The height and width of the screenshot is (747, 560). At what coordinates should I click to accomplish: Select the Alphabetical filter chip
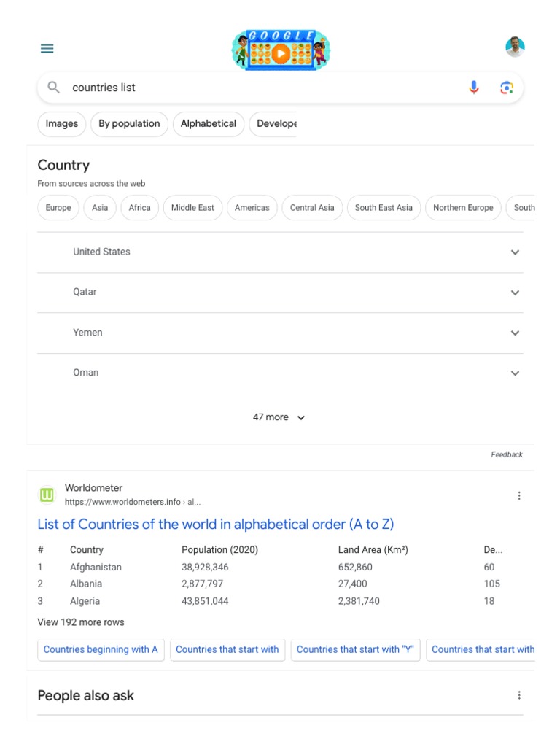(x=208, y=124)
